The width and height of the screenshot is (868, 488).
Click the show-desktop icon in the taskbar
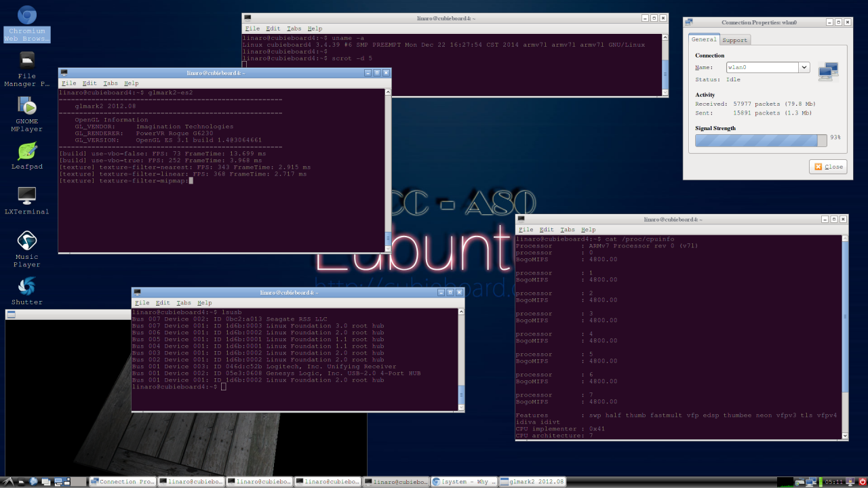(x=45, y=482)
